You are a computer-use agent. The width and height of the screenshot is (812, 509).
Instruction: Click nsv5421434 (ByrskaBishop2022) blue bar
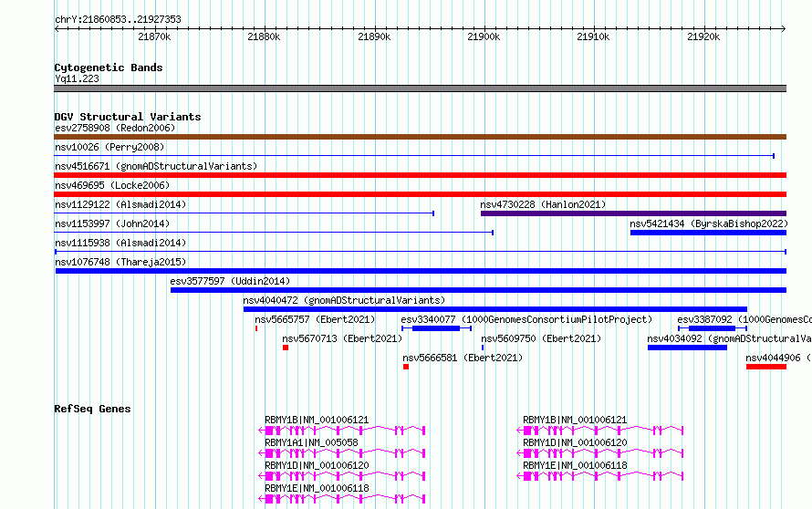point(708,233)
